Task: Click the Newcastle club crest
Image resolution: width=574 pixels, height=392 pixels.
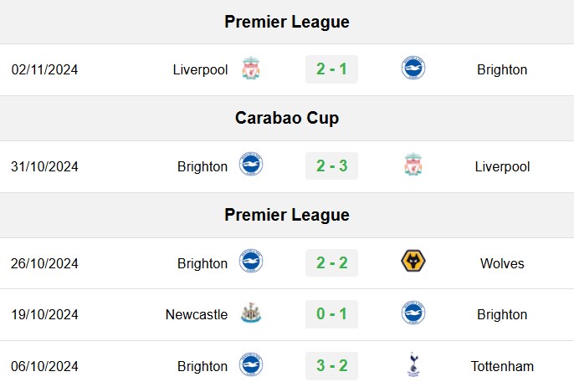Action: tap(251, 313)
